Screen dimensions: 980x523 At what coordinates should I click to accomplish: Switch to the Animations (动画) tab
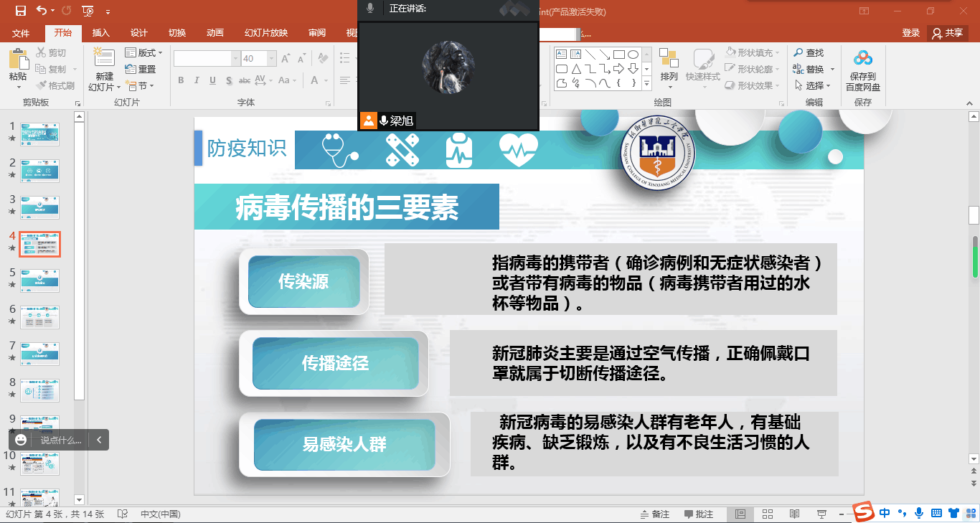coord(215,33)
